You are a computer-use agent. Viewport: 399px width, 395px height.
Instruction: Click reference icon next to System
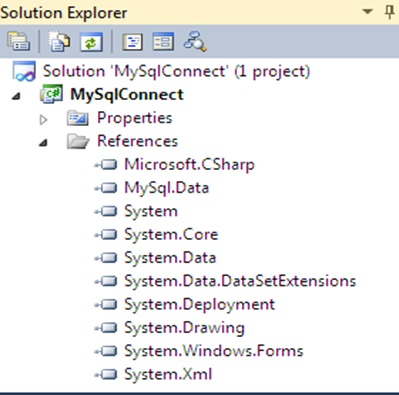tap(106, 211)
